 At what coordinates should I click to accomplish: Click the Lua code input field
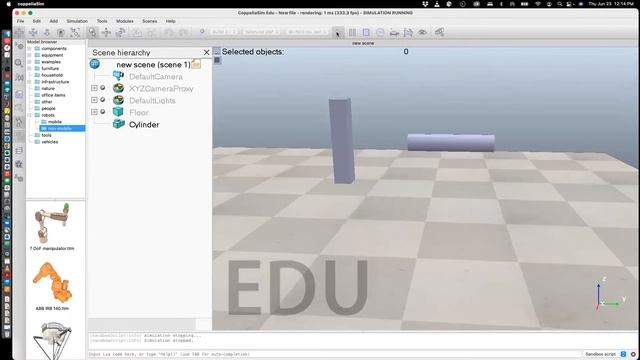(334, 354)
